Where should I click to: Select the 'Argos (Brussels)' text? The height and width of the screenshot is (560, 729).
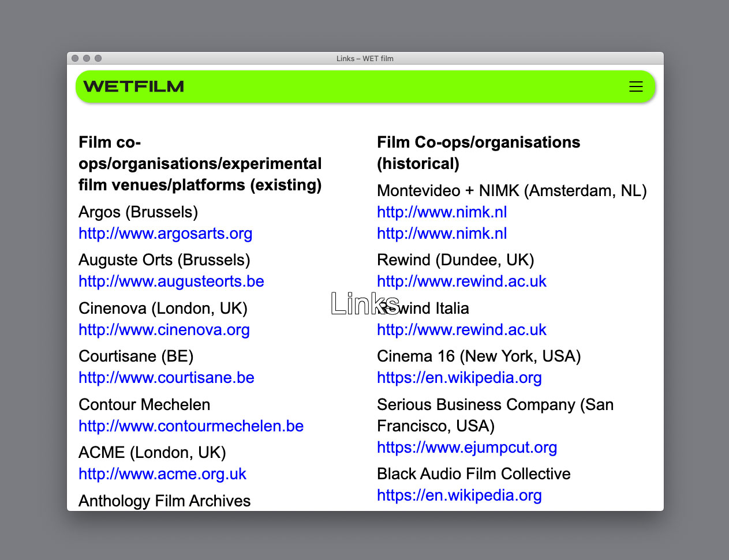click(139, 212)
